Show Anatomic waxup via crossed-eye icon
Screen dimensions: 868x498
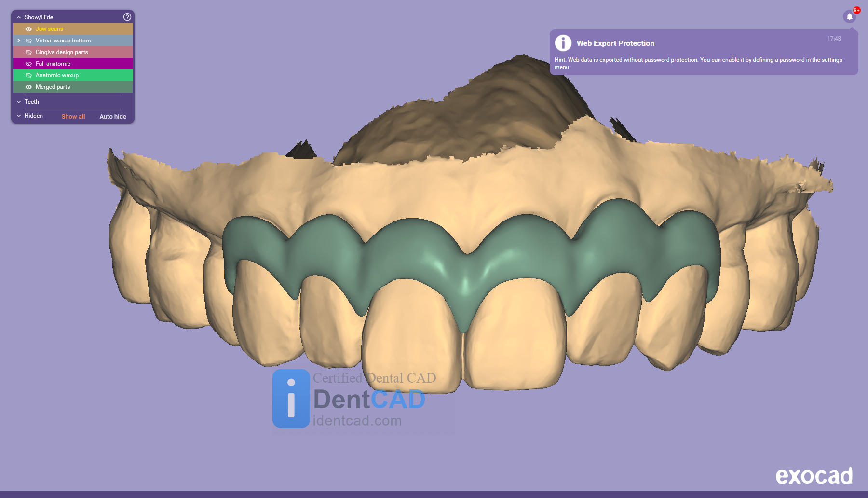point(28,75)
